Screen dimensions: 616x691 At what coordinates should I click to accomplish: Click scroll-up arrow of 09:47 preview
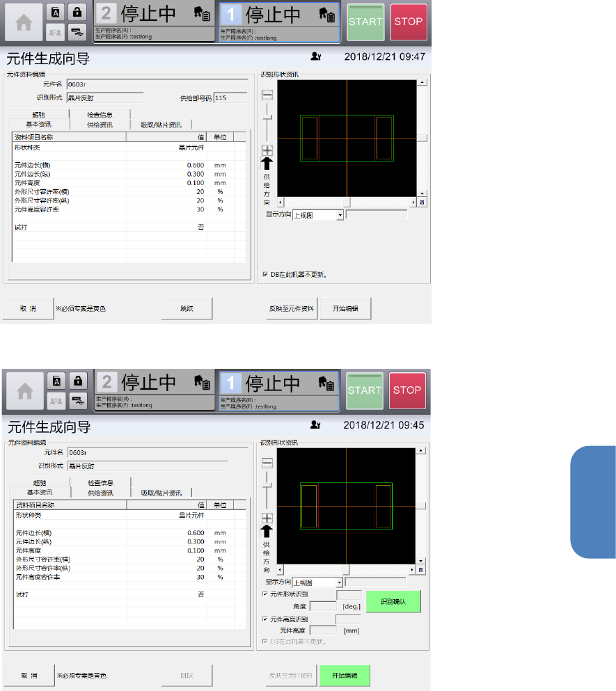point(422,82)
